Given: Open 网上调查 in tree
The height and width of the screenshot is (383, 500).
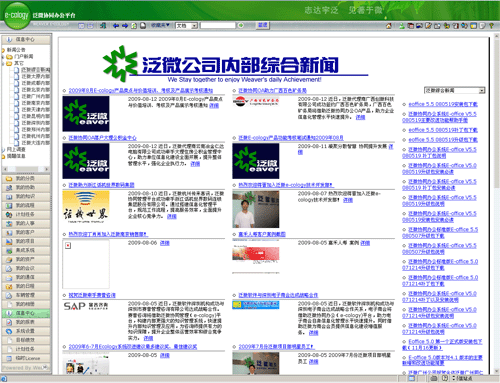Looking at the screenshot, I should (x=16, y=149).
